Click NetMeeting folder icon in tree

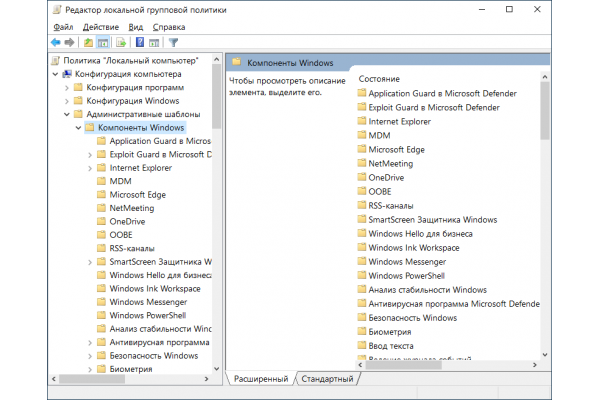101,208
